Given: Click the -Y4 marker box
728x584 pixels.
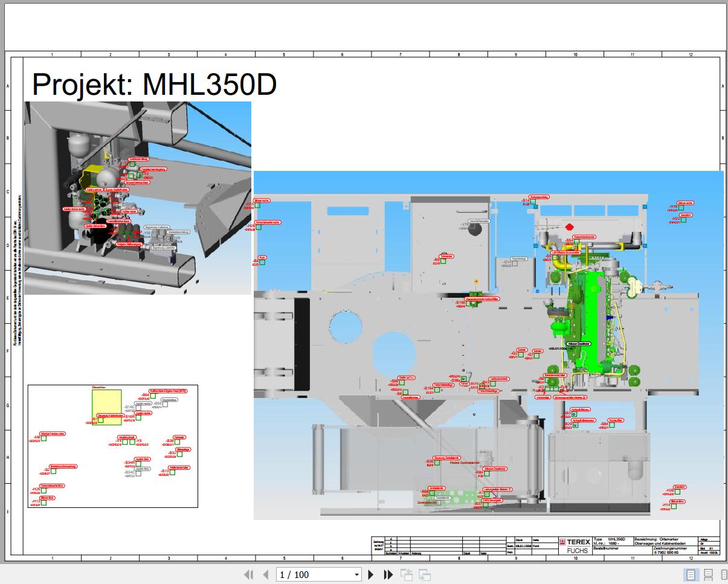Looking at the screenshot, I should click(125, 442).
